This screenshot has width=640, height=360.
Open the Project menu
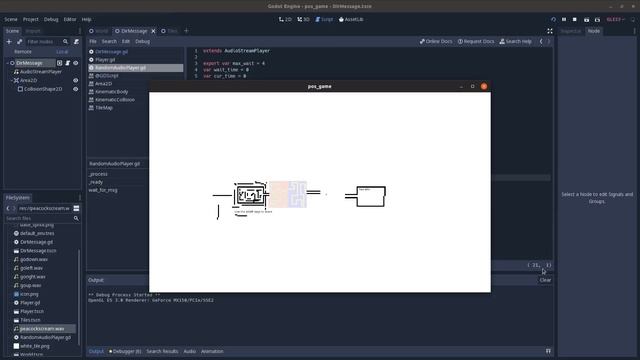pos(31,19)
